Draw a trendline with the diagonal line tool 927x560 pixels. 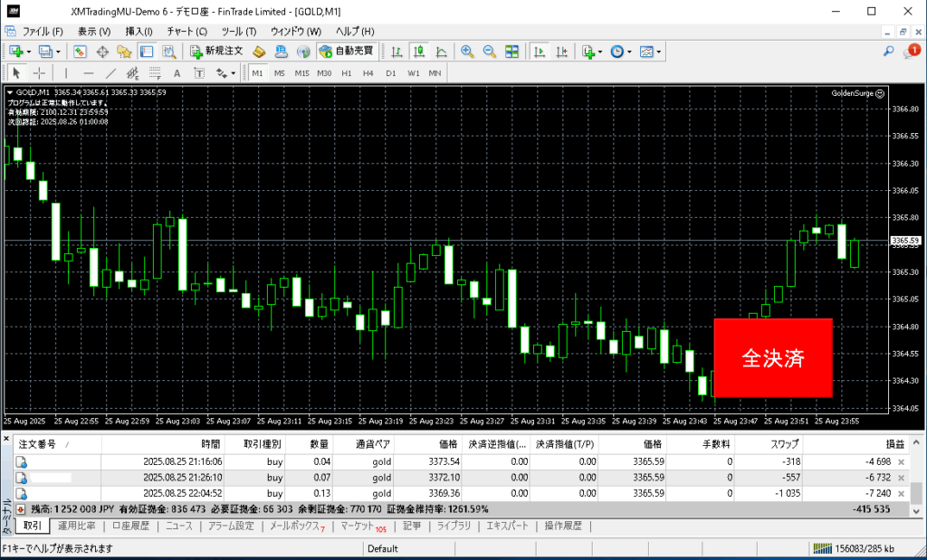click(x=110, y=73)
